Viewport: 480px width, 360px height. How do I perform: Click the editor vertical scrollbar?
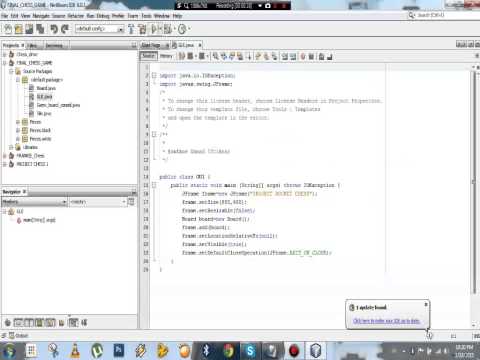point(474,183)
